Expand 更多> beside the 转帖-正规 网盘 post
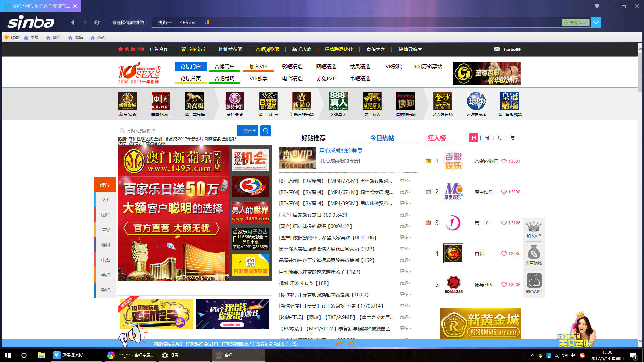The image size is (644, 362). (405, 317)
